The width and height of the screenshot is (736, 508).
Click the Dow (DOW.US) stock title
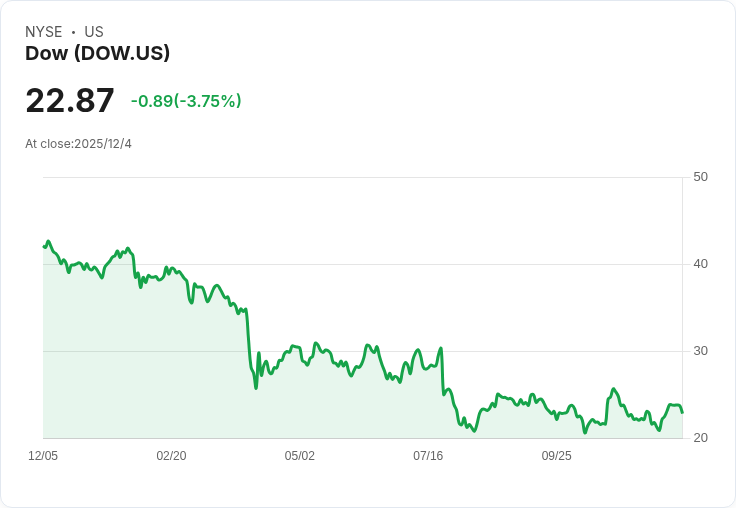coord(97,53)
